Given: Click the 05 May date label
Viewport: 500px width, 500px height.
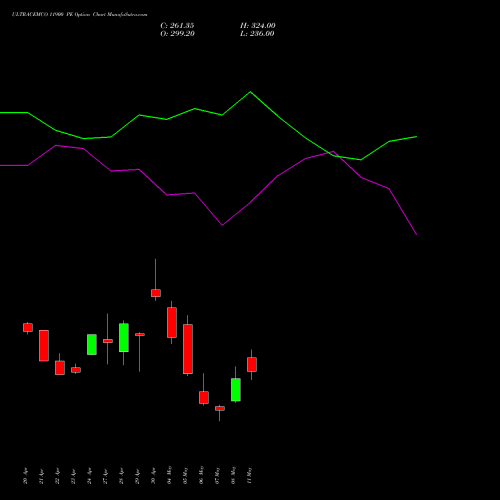Looking at the screenshot, I should tap(186, 475).
